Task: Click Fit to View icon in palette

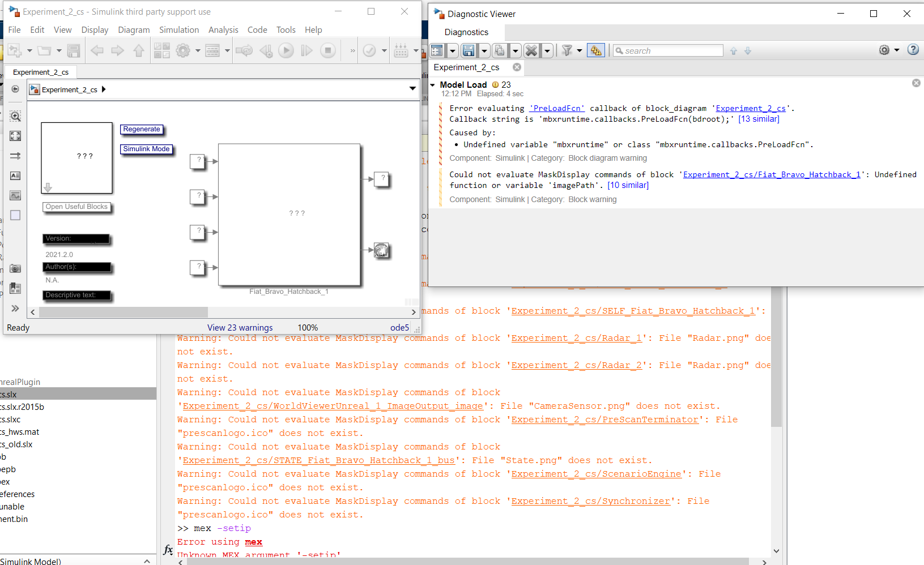Action: click(15, 136)
